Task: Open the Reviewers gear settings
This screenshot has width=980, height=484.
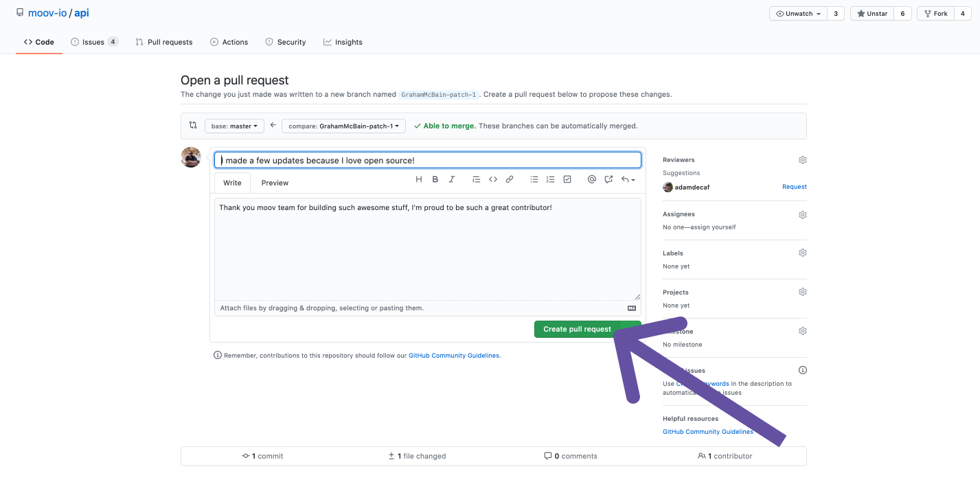Action: coord(802,160)
